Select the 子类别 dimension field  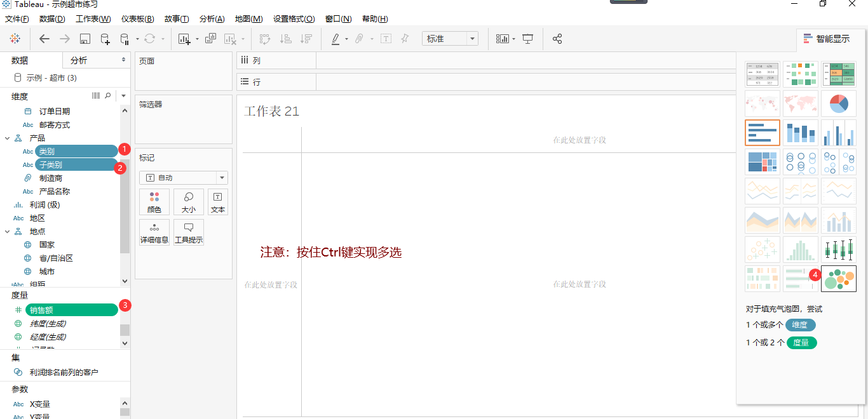[x=76, y=164]
